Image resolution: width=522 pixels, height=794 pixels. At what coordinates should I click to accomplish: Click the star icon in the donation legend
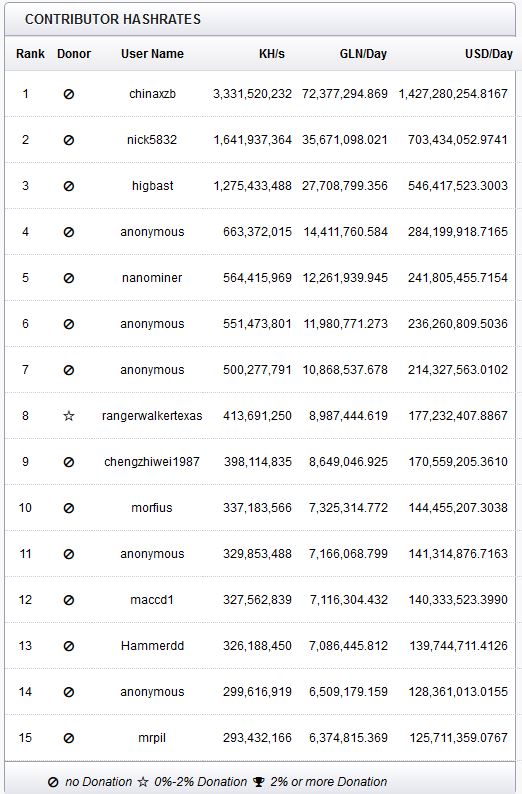pyautogui.click(x=143, y=782)
